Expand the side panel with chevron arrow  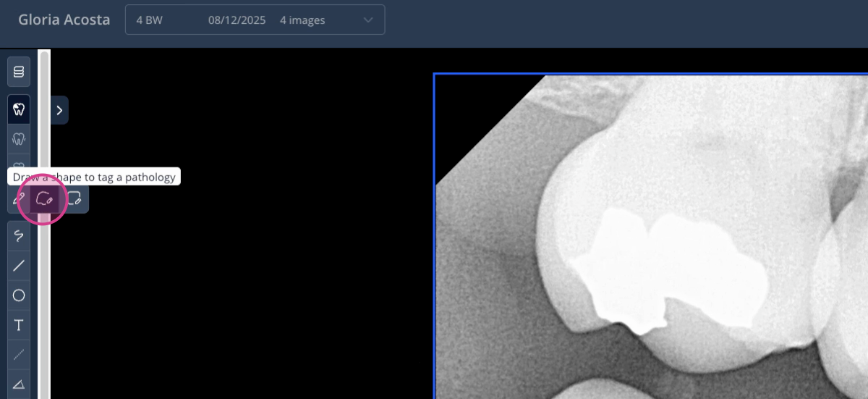[x=59, y=110]
